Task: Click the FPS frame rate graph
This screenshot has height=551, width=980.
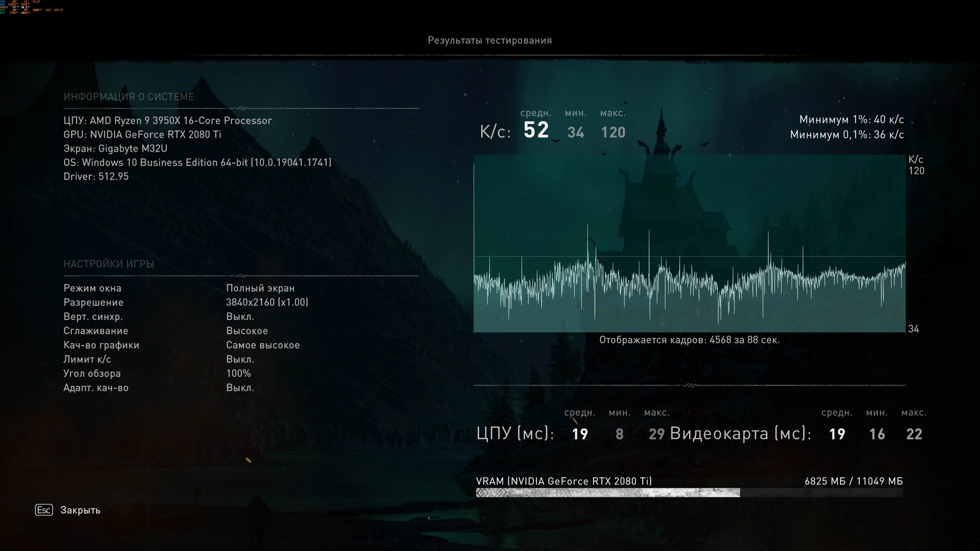Action: point(689,243)
